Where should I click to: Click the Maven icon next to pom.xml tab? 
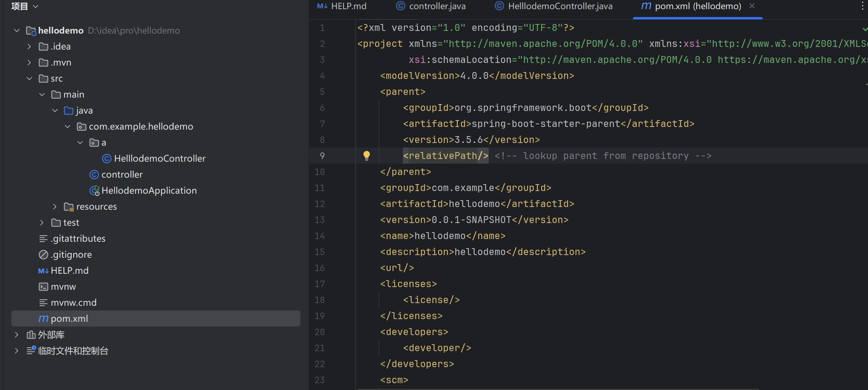coord(645,6)
